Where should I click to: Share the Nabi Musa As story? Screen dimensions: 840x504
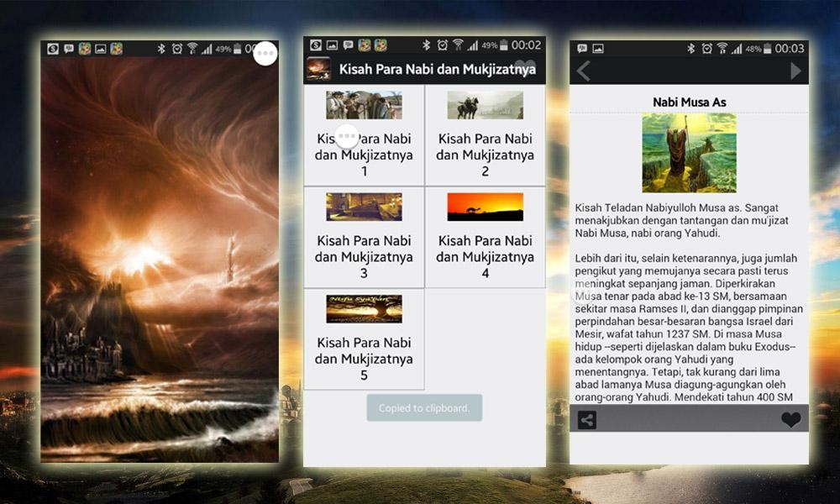click(x=587, y=420)
